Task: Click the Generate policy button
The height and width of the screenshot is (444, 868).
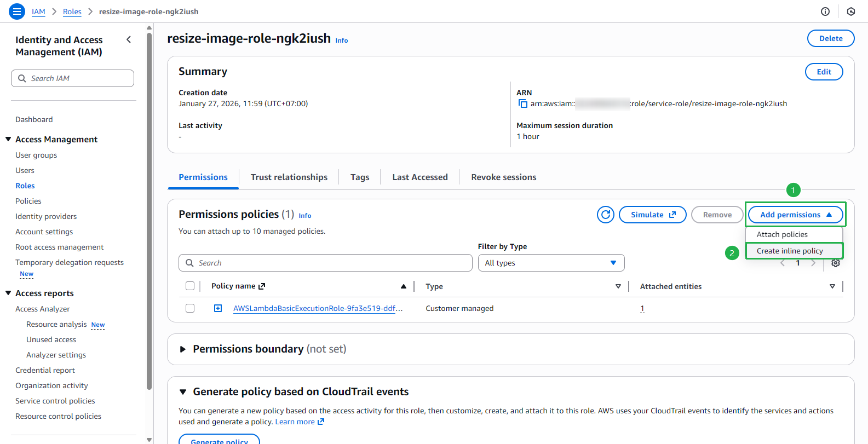Action: (219, 439)
